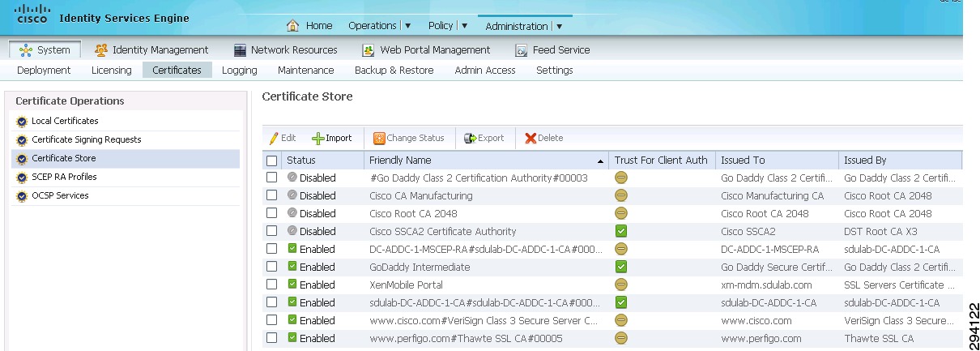
Task: Click the OCSP Services icon
Action: (23, 196)
